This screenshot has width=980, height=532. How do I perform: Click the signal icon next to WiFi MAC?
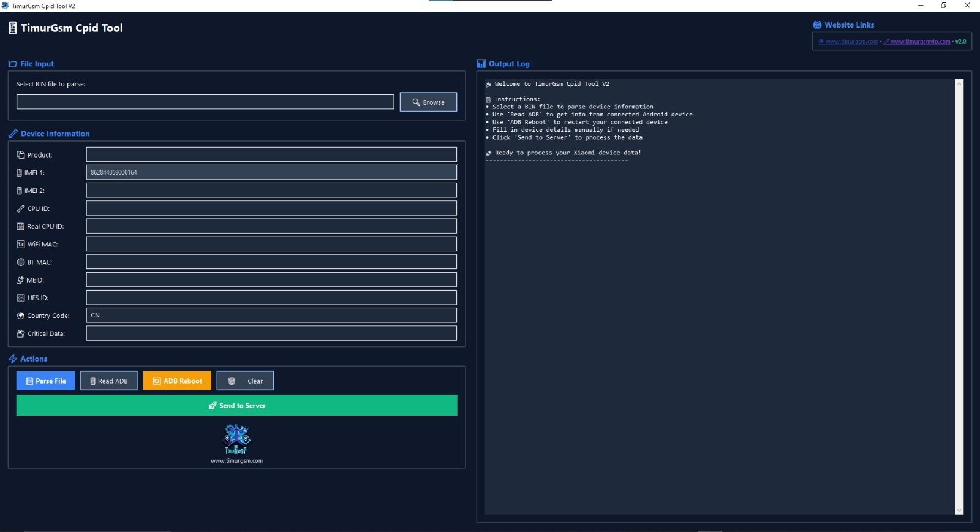coord(21,244)
